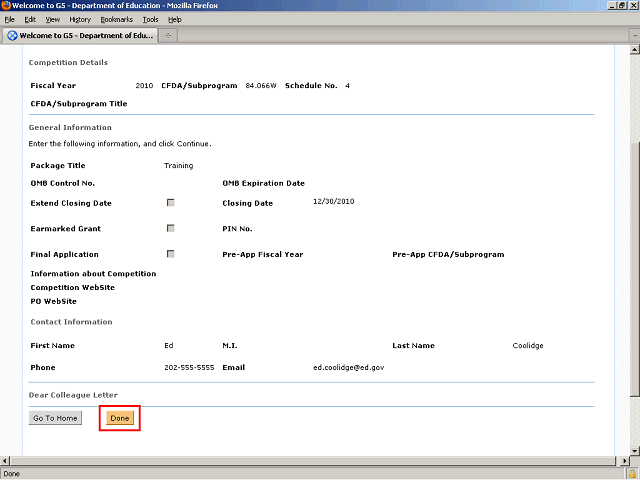
Task: Click the last name value Coolidge
Action: (x=528, y=345)
